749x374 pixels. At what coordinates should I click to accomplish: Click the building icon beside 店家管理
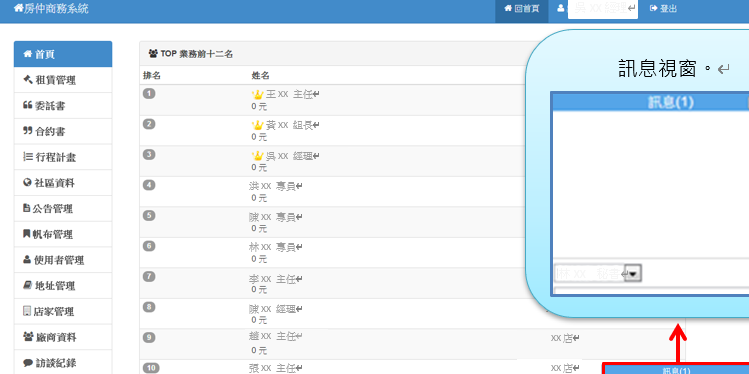[x=27, y=311]
